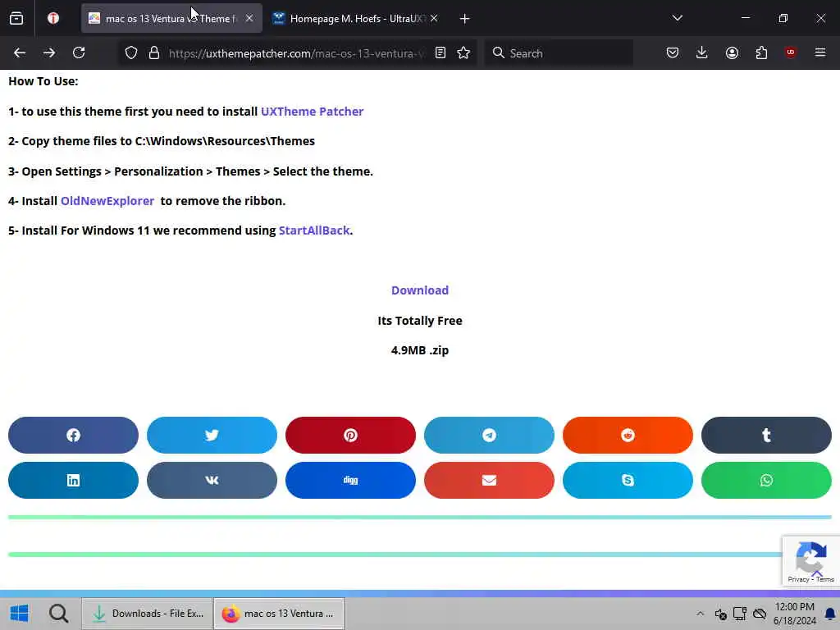Open the taskbar clock and date
Viewport: 840px width, 630px height.
tap(794, 614)
